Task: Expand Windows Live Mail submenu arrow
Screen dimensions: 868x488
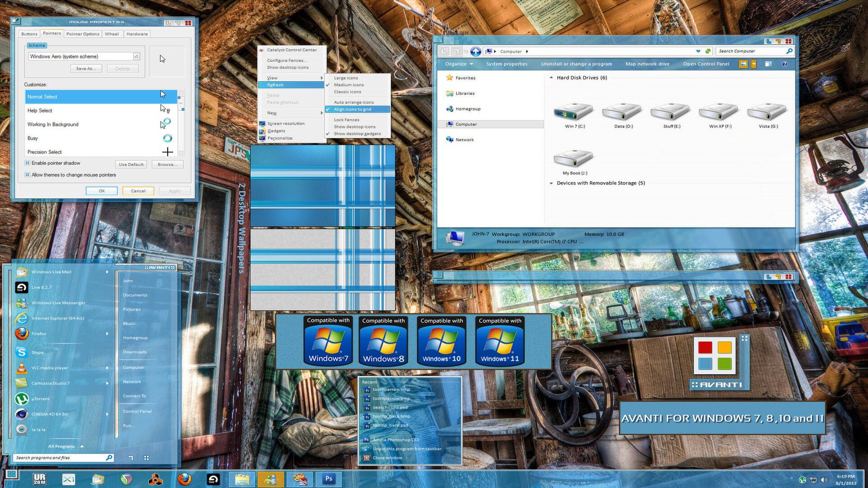Action: click(107, 272)
